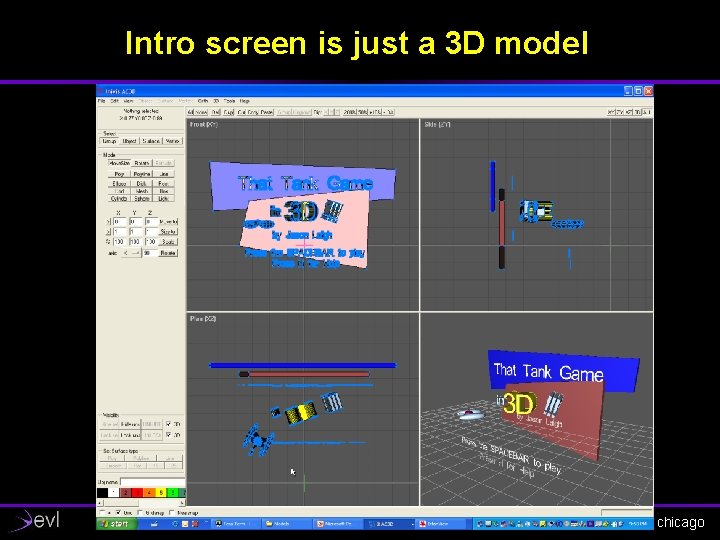The image size is (720, 540).
Task: Switch to Tera Term taskbar item
Action: [x=236, y=523]
